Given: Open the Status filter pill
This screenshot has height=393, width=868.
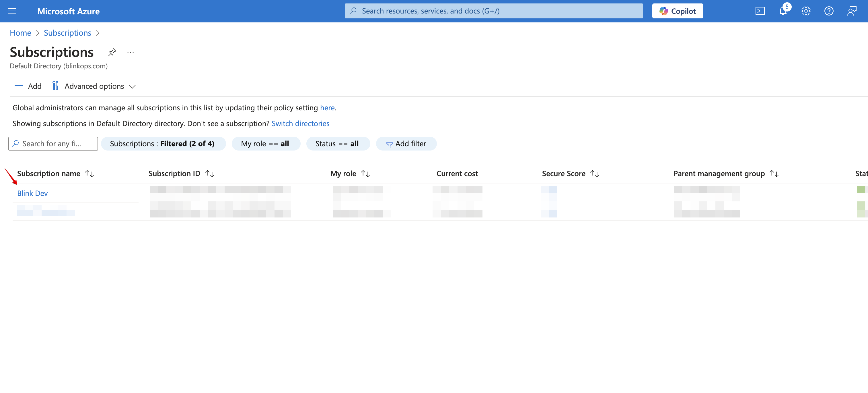Looking at the screenshot, I should tap(337, 144).
